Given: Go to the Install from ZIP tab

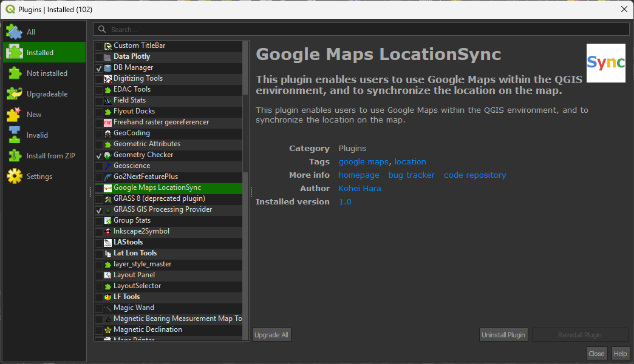Looking at the screenshot, I should [44, 155].
